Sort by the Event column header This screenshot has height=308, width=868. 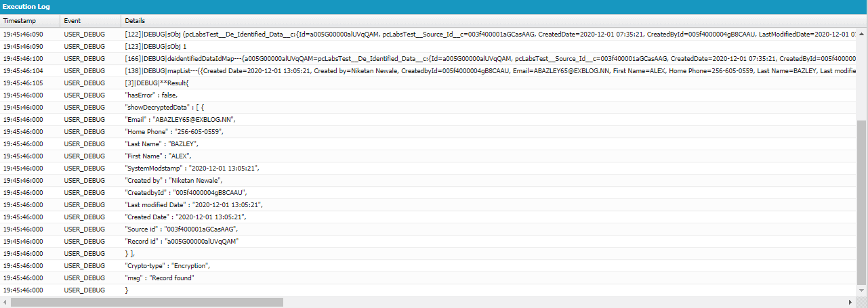[x=73, y=21]
